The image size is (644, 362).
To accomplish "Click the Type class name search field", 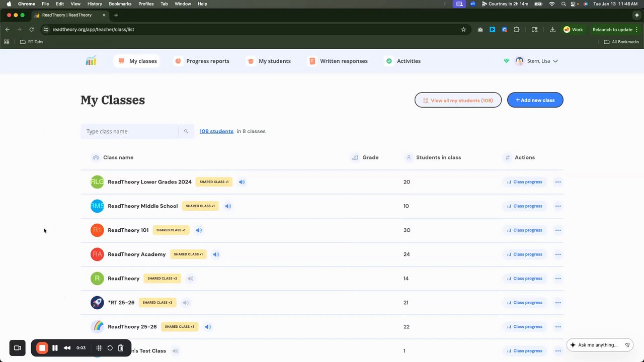I will (129, 131).
